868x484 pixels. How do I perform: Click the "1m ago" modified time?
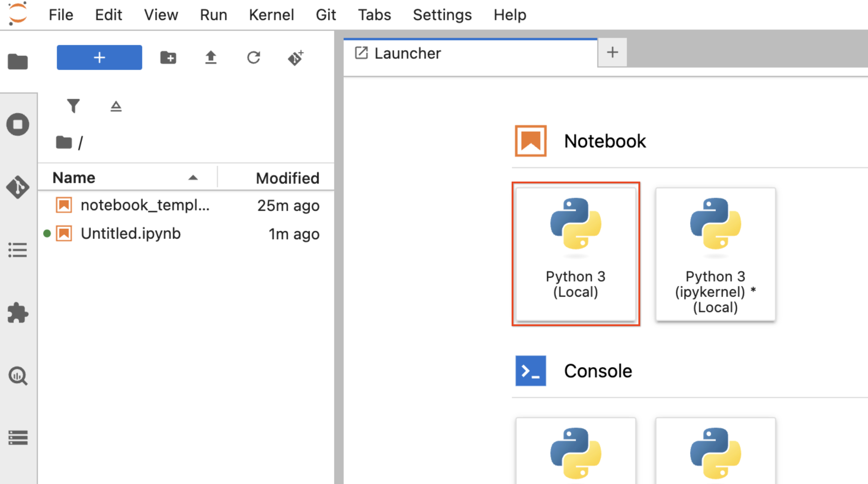point(294,234)
